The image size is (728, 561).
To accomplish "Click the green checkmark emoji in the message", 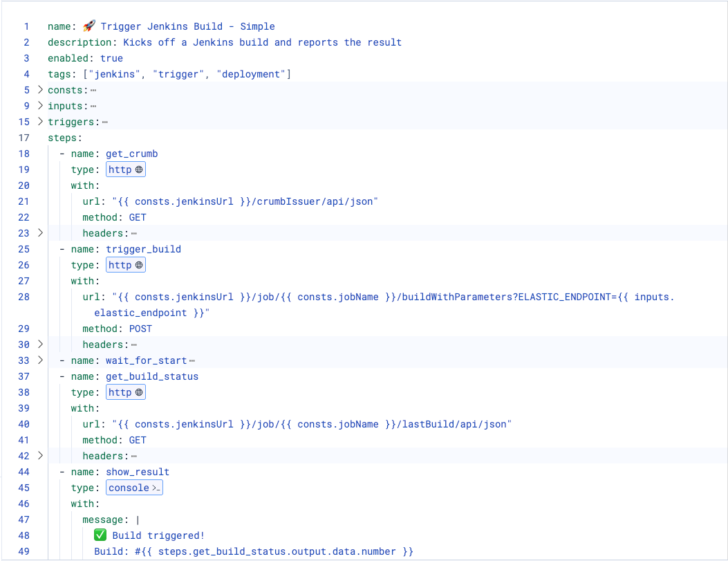I will [x=100, y=535].
